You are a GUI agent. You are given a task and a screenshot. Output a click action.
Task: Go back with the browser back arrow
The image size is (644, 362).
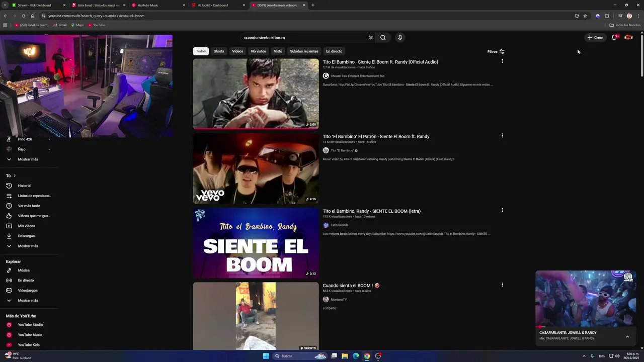tap(6, 16)
